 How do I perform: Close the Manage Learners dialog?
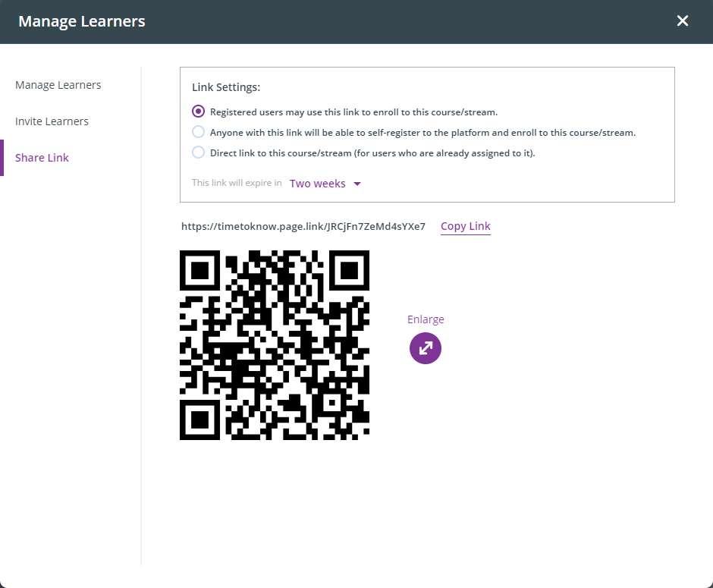[x=683, y=21]
